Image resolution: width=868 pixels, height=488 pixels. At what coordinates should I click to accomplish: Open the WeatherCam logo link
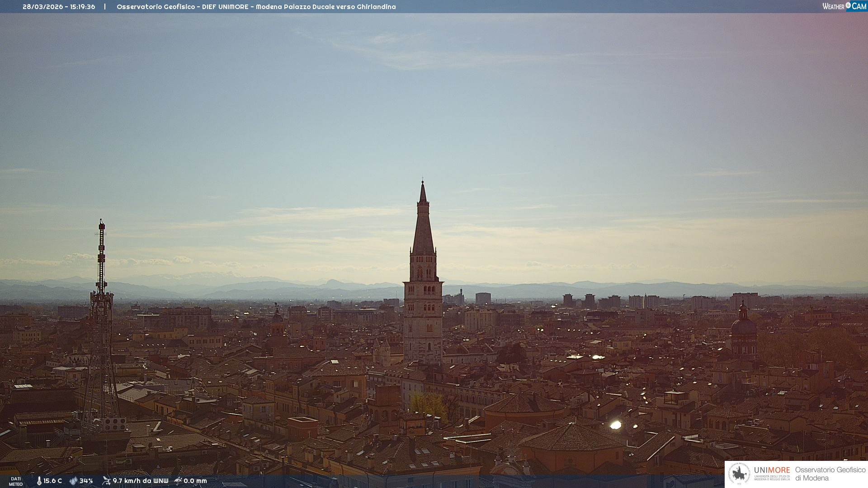(x=844, y=6)
